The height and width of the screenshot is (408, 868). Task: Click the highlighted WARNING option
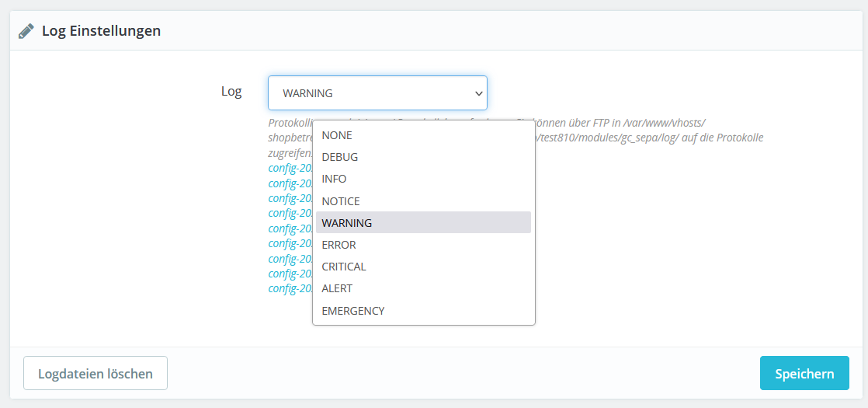pos(347,223)
